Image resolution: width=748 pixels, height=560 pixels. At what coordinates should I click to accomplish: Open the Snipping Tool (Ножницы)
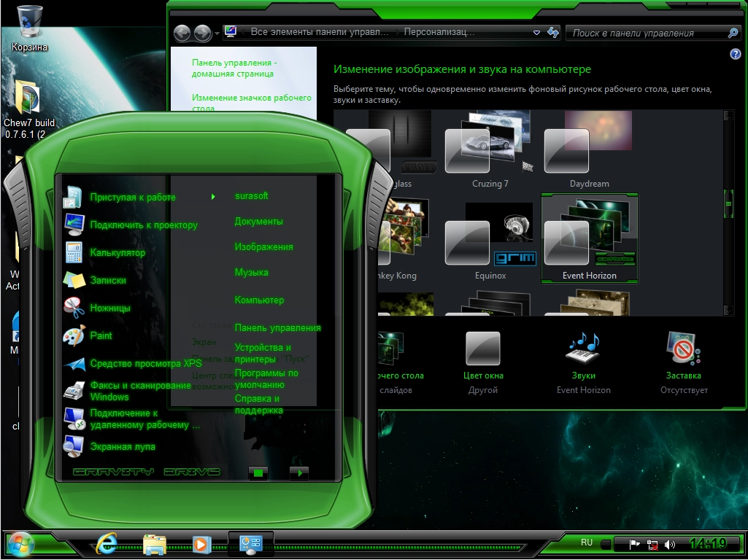pos(109,308)
